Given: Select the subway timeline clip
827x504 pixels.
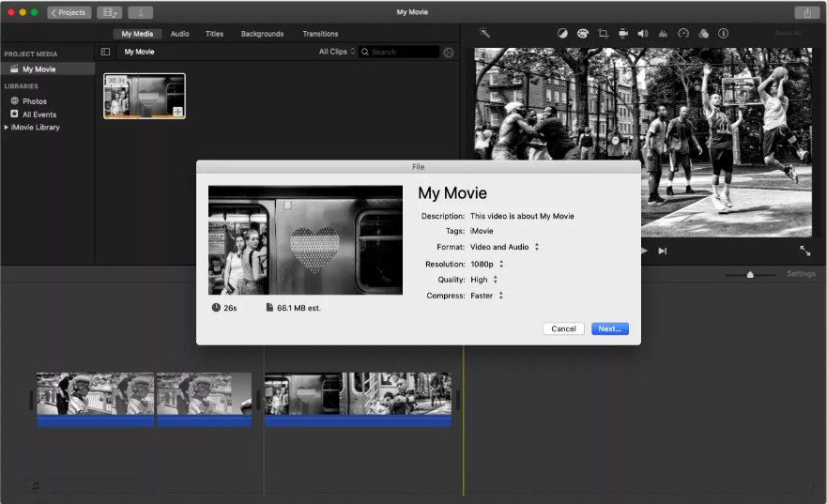Looking at the screenshot, I should [358, 399].
